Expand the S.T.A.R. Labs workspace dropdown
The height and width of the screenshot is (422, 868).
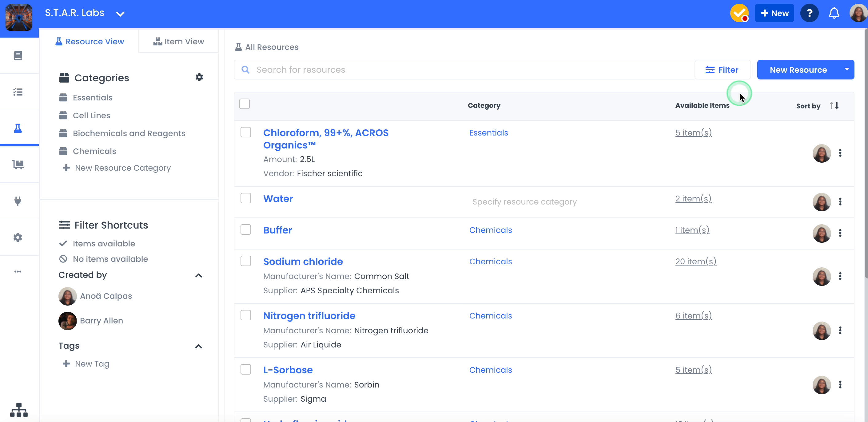point(120,14)
